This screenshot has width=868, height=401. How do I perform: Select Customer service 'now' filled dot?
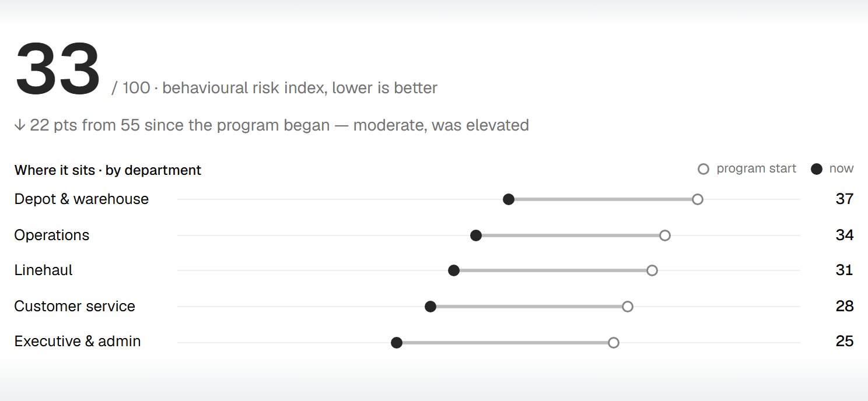430,307
